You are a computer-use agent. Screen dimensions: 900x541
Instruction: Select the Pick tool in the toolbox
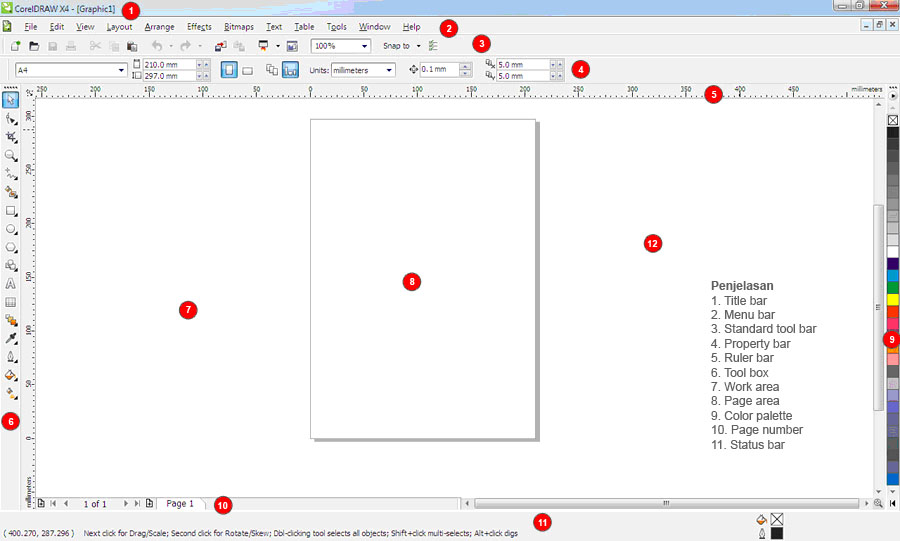10,100
